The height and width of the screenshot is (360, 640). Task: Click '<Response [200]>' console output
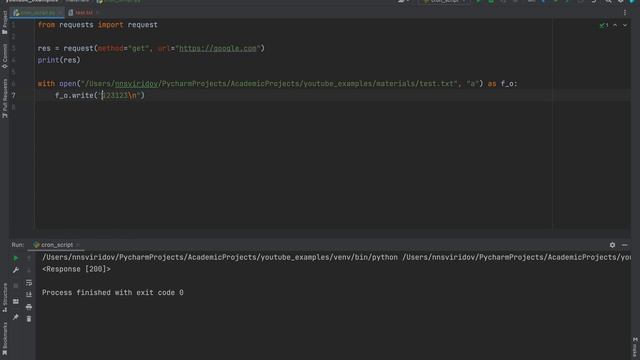[76, 269]
